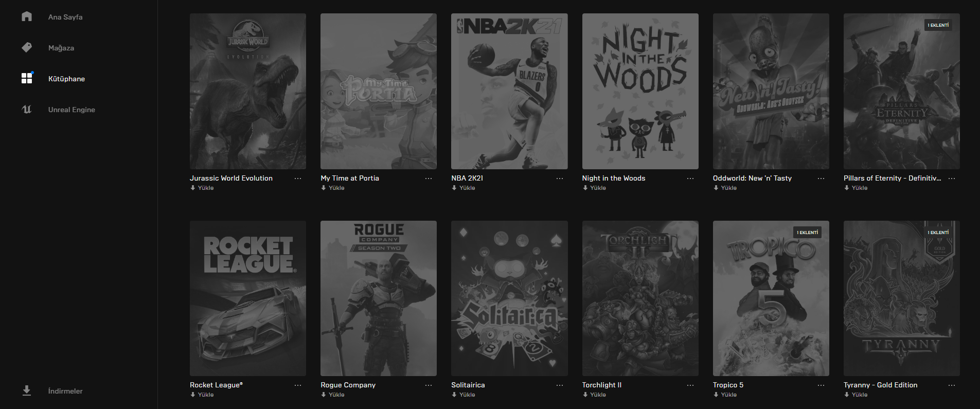Select the Rogue Company cover art

pyautogui.click(x=379, y=298)
